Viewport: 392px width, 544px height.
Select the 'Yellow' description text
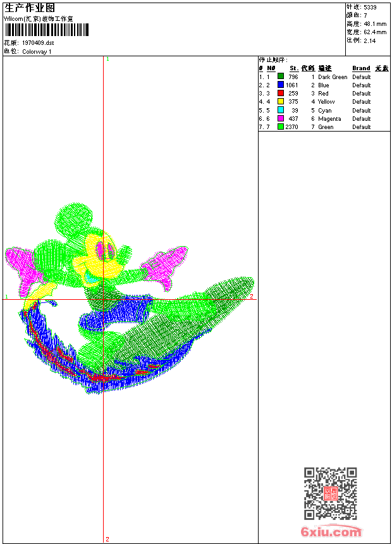[326, 102]
